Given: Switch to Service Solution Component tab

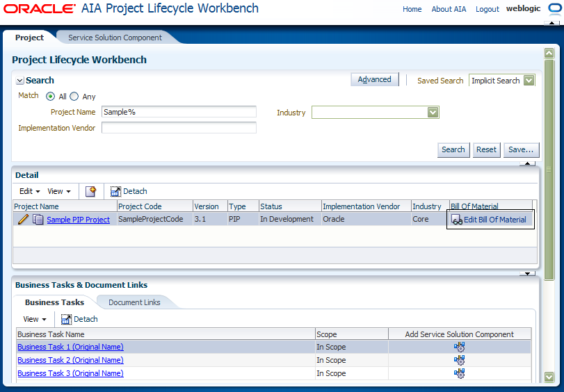Looking at the screenshot, I should [115, 38].
